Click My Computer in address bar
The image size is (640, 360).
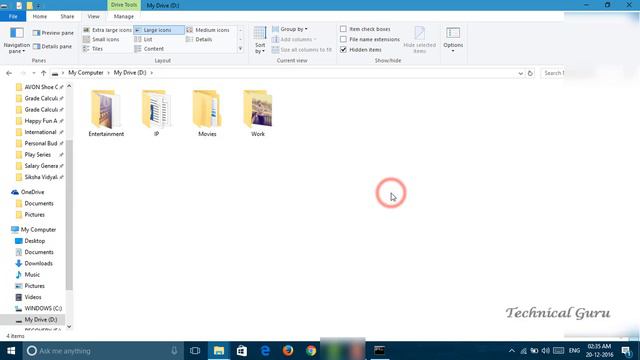coord(86,73)
